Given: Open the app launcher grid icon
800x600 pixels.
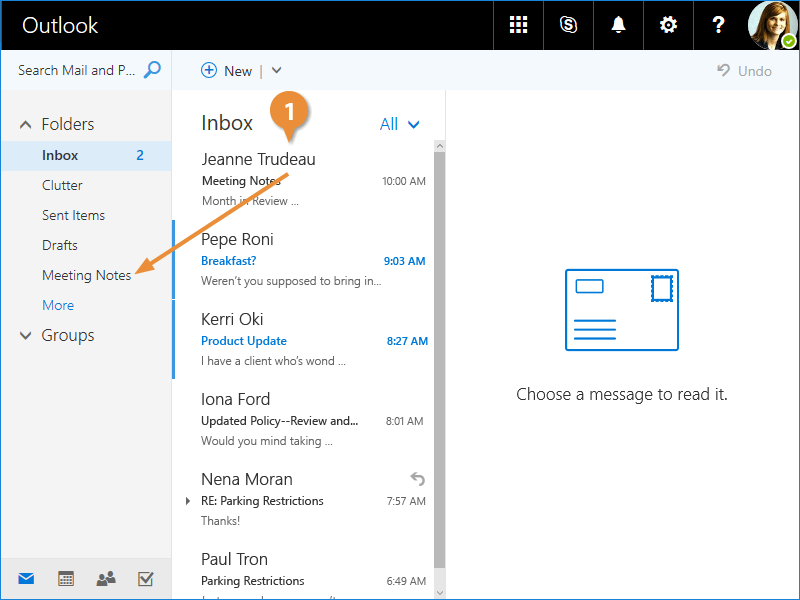Looking at the screenshot, I should 518,25.
